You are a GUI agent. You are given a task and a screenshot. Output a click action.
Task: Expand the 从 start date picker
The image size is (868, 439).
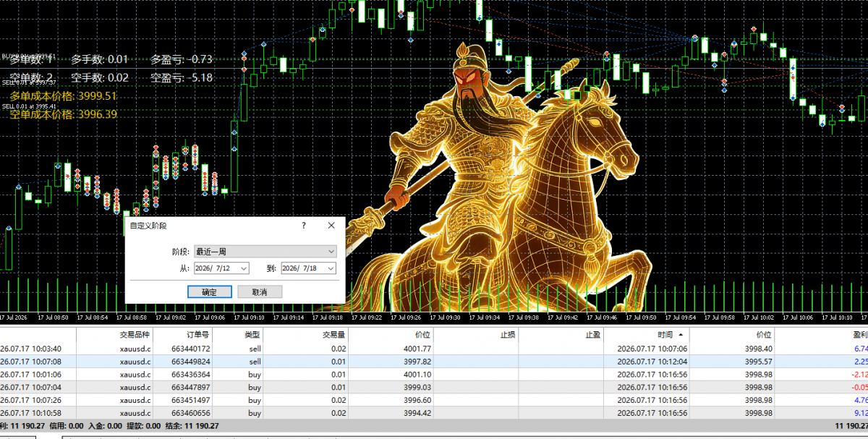point(243,268)
